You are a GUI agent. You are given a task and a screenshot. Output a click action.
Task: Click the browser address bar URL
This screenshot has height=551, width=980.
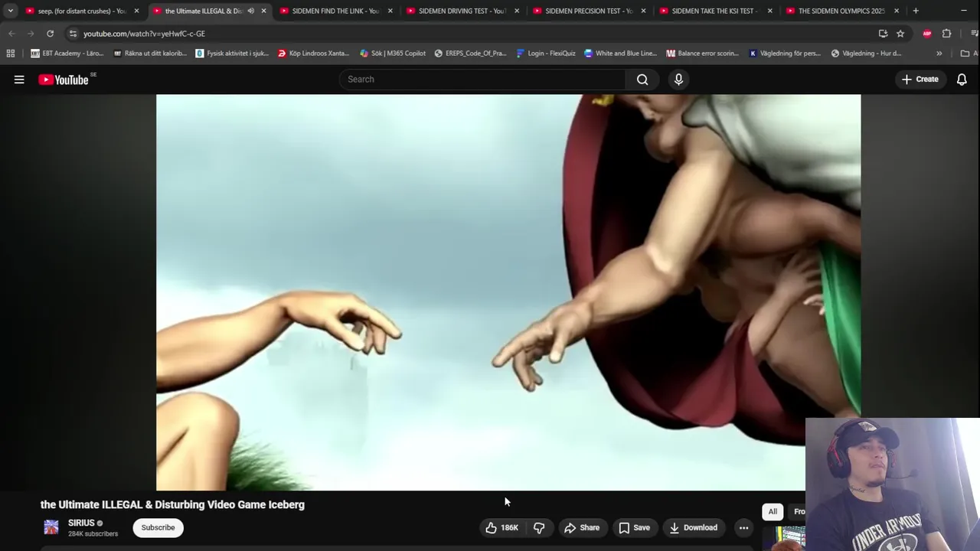[x=144, y=34]
